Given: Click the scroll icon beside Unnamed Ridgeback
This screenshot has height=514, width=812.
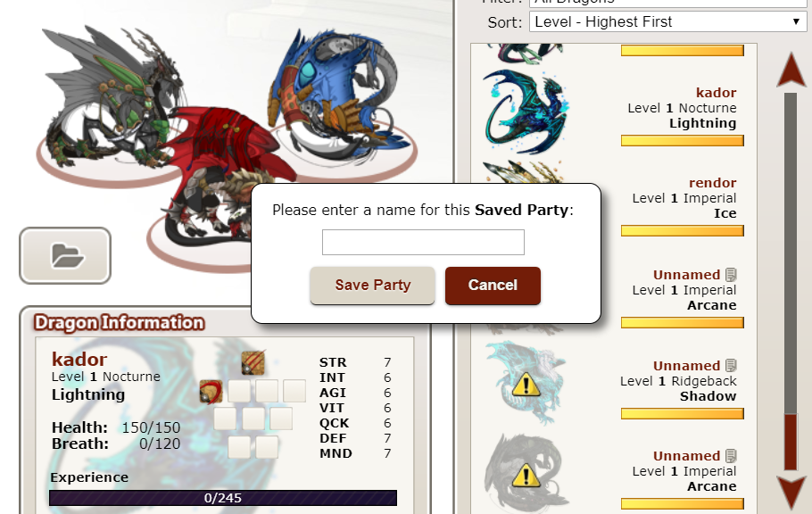Looking at the screenshot, I should point(731,365).
